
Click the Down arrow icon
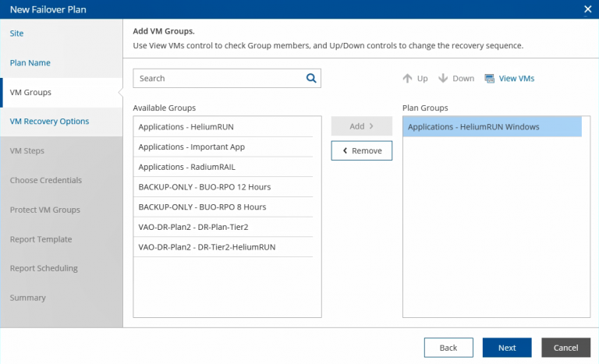coord(443,78)
